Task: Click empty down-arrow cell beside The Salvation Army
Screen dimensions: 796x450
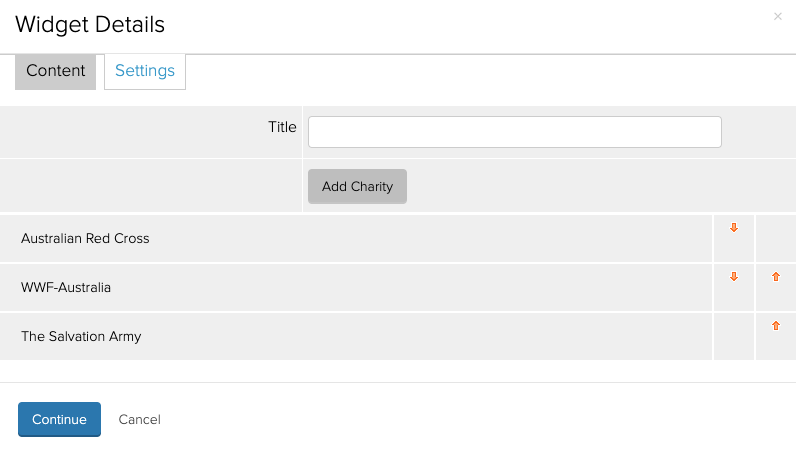Action: coord(734,336)
